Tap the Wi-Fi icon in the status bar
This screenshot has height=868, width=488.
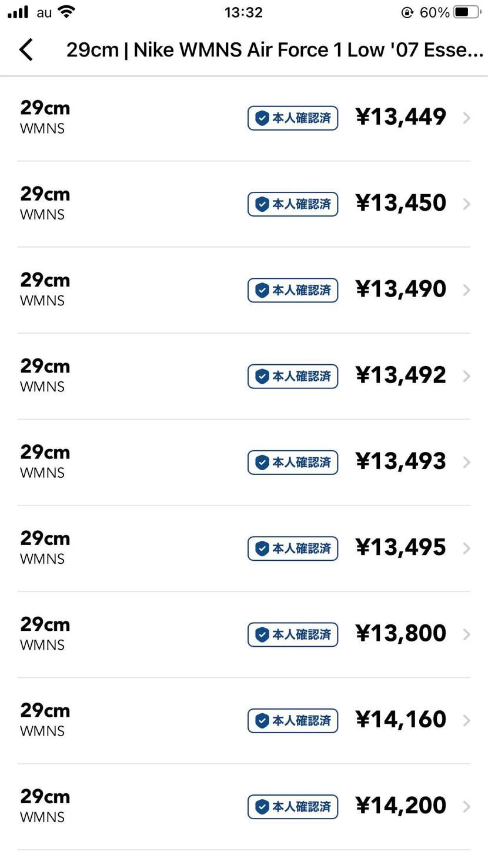(x=67, y=12)
